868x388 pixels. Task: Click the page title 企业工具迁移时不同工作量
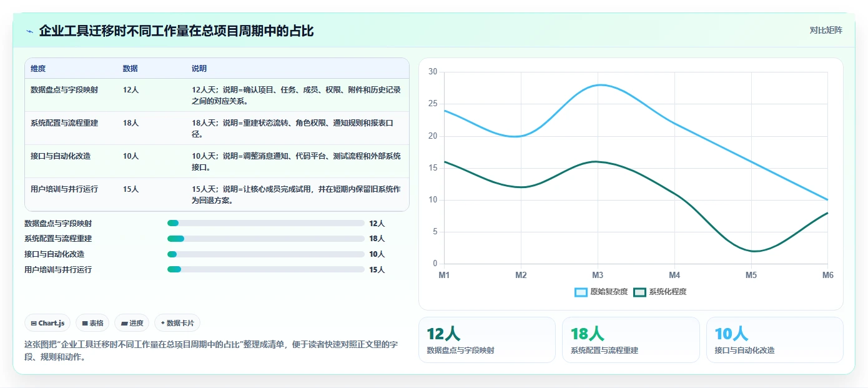[176, 31]
